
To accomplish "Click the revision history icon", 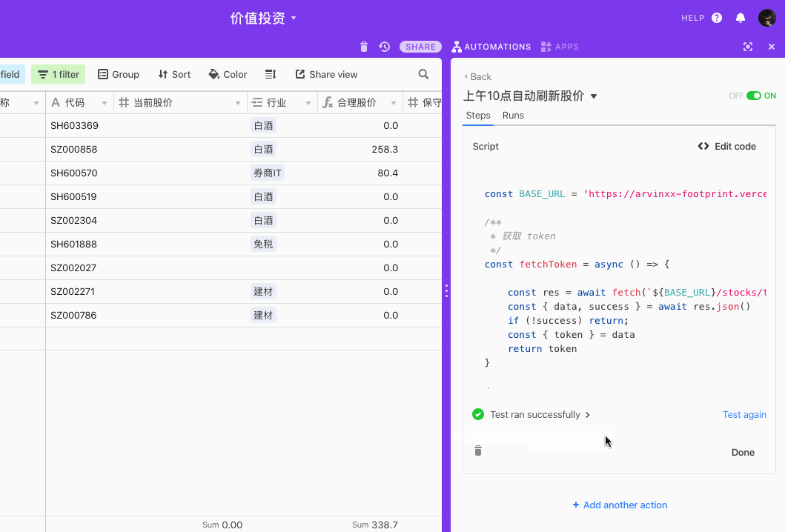I will [x=384, y=46].
